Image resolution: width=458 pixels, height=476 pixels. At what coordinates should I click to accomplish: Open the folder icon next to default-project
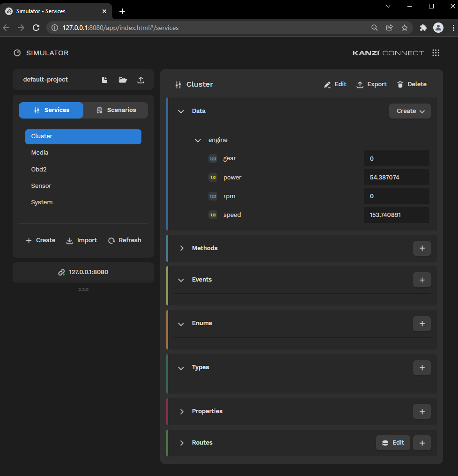[122, 80]
